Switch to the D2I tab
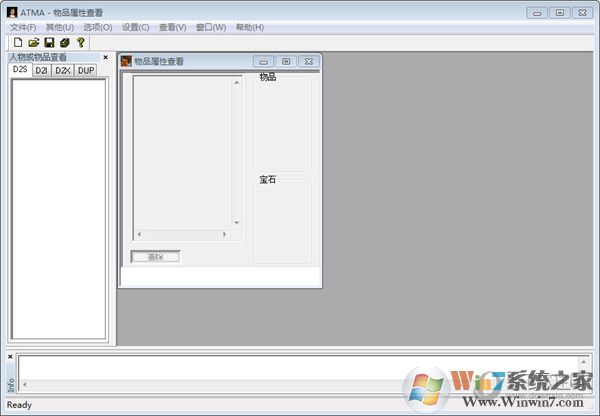Screen dimensions: 600x416 [x=42, y=71]
